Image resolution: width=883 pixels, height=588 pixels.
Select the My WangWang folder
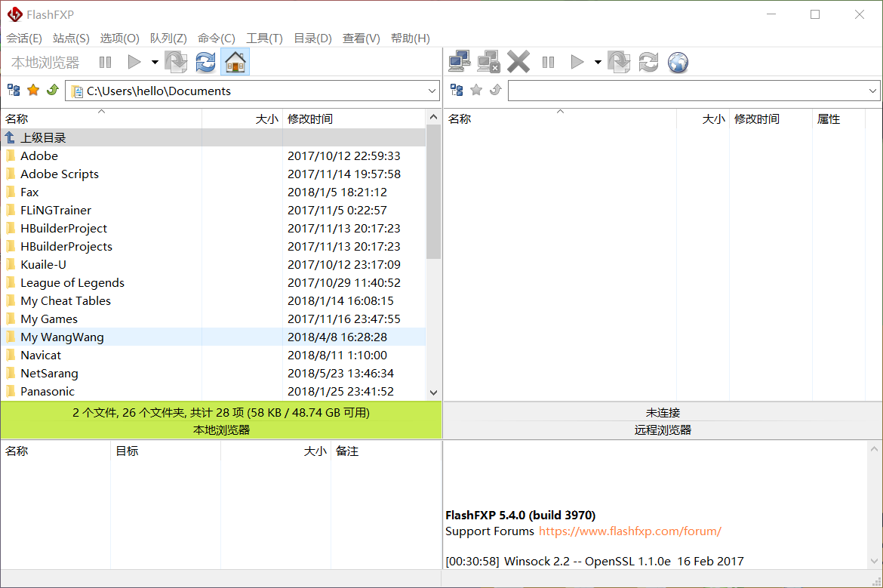[213, 337]
